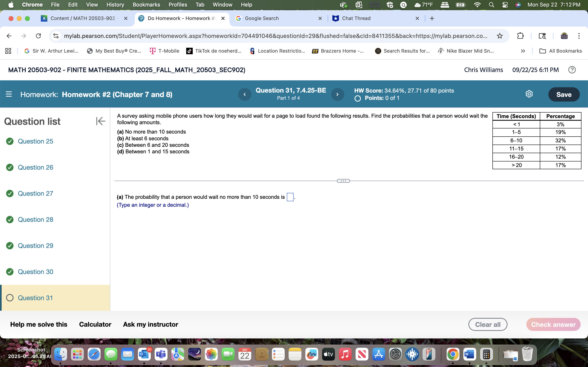Collapse the Question list panel

click(100, 121)
